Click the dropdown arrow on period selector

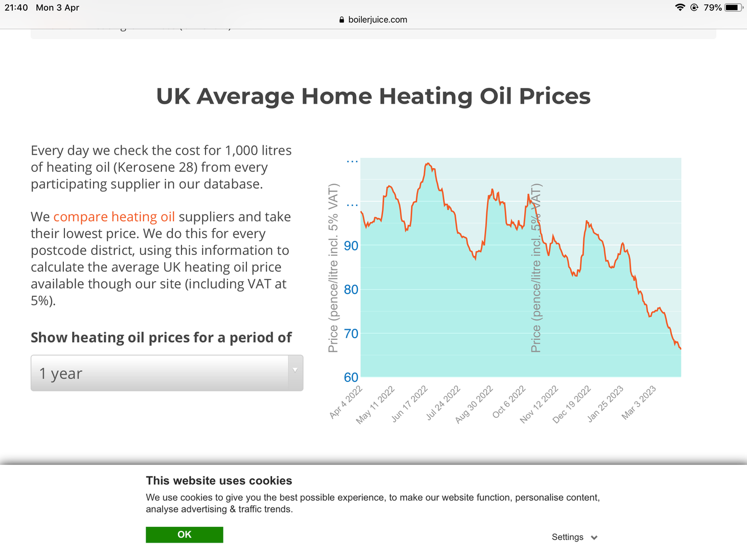pyautogui.click(x=295, y=371)
